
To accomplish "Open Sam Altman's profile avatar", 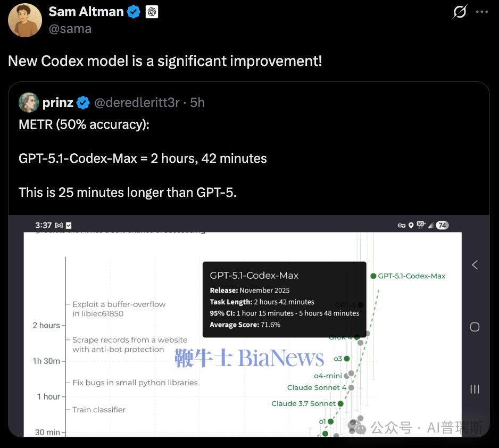I will coord(25,20).
